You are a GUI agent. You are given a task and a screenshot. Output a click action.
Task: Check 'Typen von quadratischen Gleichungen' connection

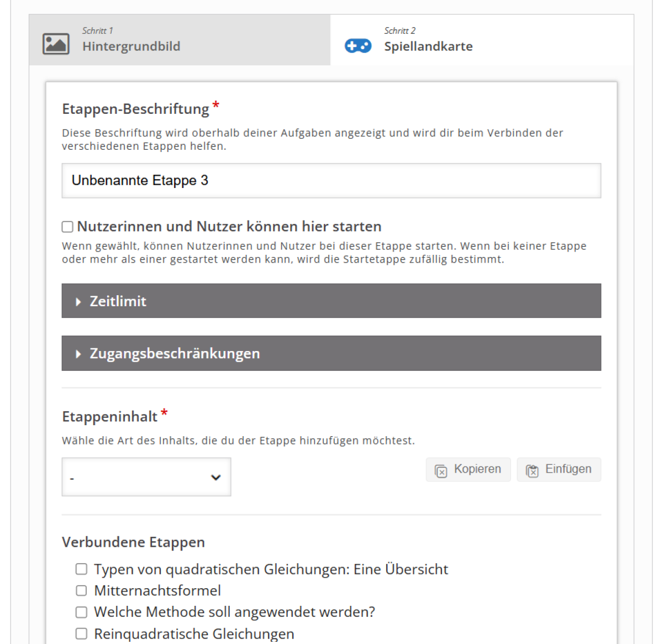(x=81, y=569)
